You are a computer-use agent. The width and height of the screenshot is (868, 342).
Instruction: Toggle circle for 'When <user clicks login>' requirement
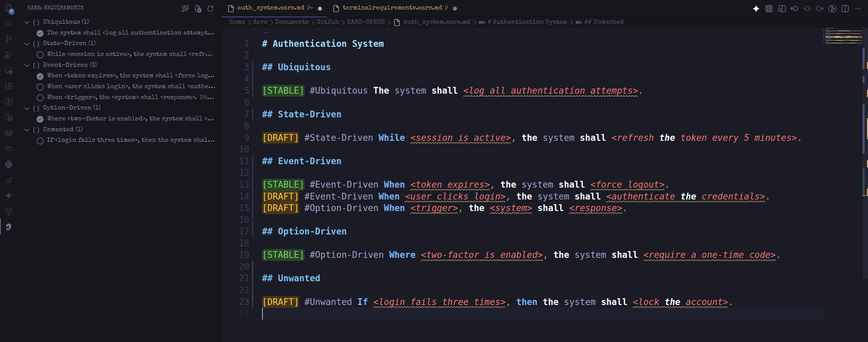pos(40,87)
